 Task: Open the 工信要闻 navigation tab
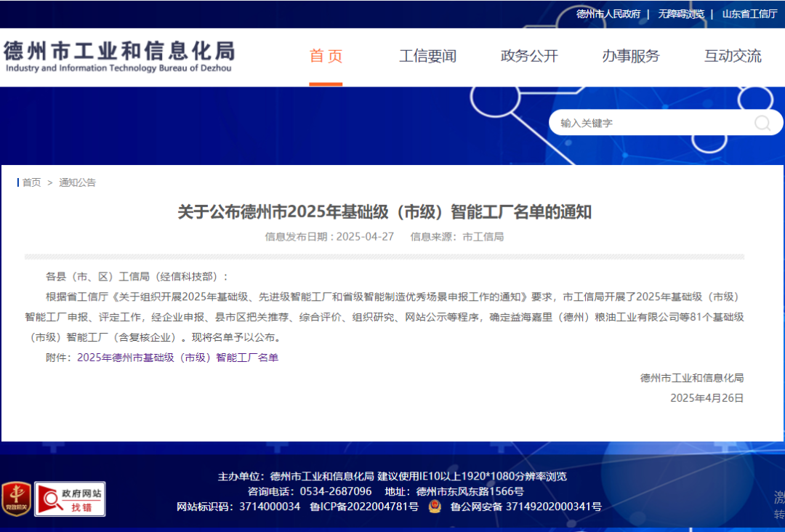point(428,56)
